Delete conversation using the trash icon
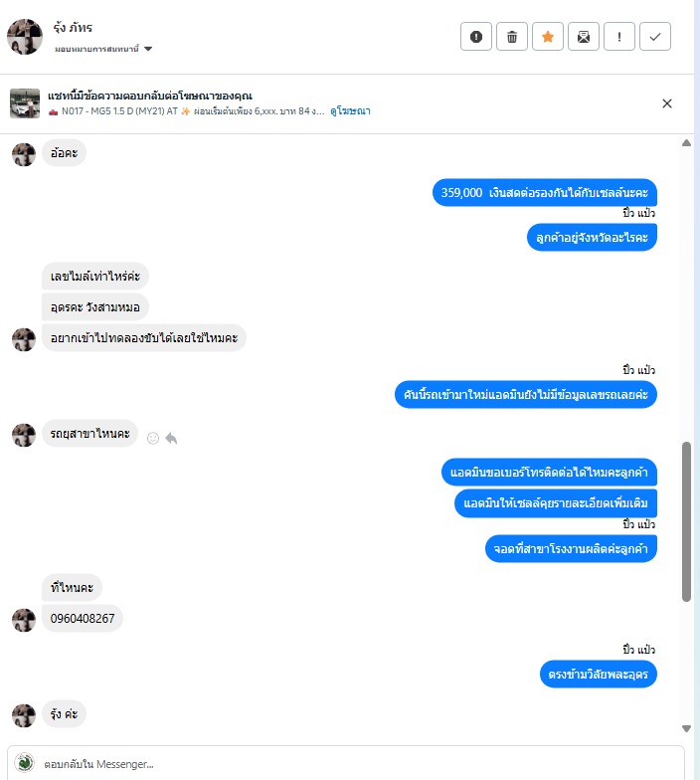The image size is (700, 780). point(511,36)
